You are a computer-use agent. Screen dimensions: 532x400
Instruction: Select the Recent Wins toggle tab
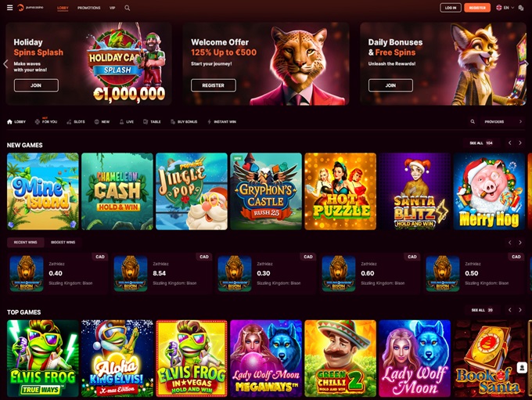tap(26, 242)
